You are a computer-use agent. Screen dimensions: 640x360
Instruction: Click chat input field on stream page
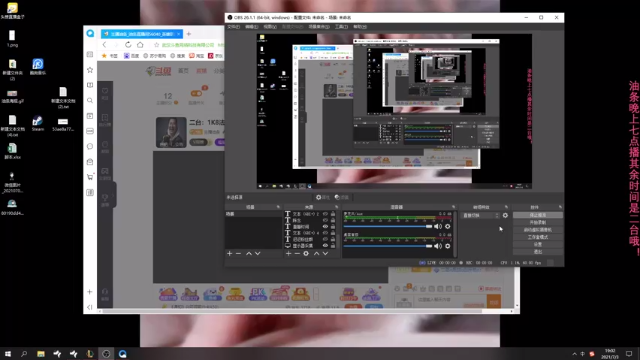pyautogui.click(x=451, y=300)
